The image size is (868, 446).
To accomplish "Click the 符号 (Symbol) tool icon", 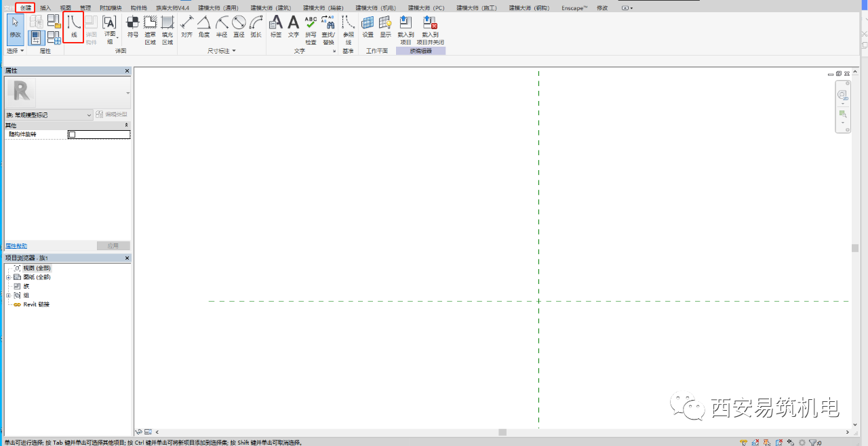I will point(133,26).
